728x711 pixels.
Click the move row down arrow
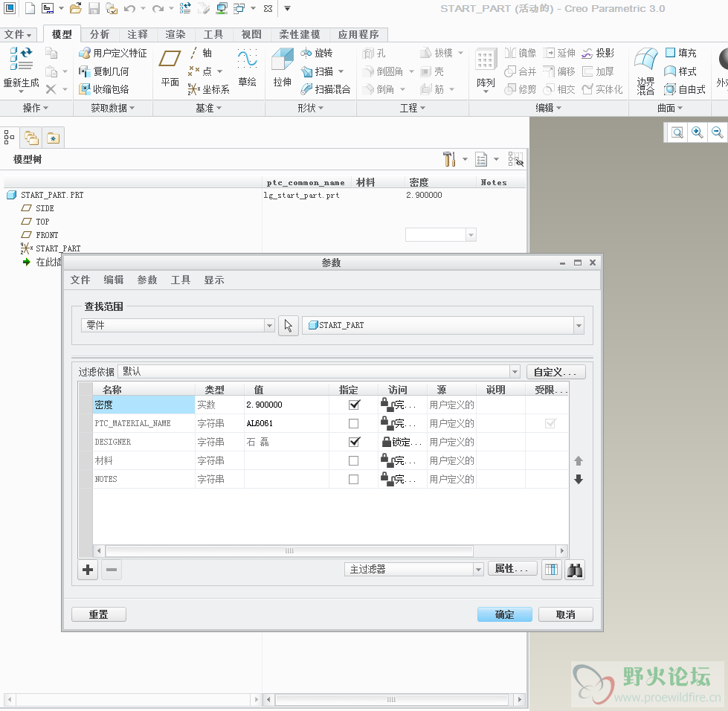[579, 479]
